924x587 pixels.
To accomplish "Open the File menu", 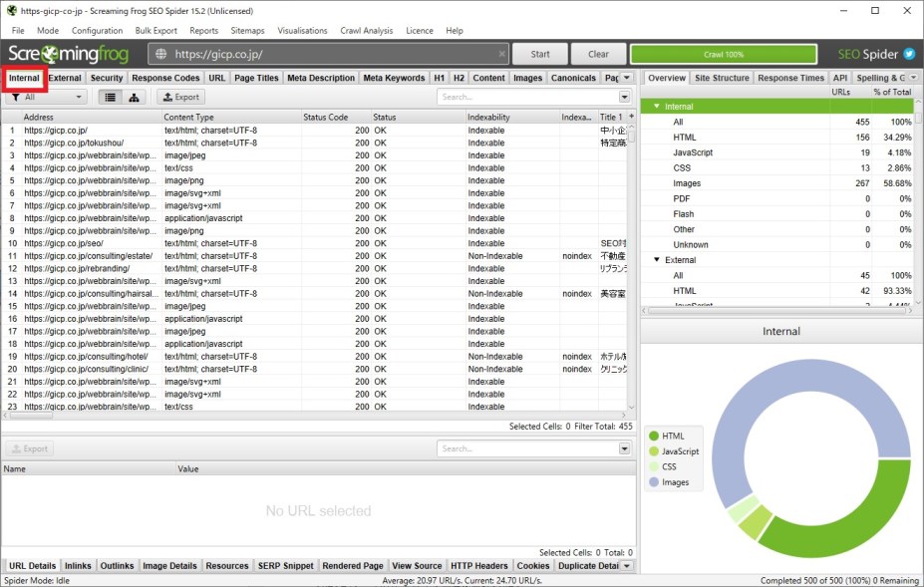I will 18,31.
